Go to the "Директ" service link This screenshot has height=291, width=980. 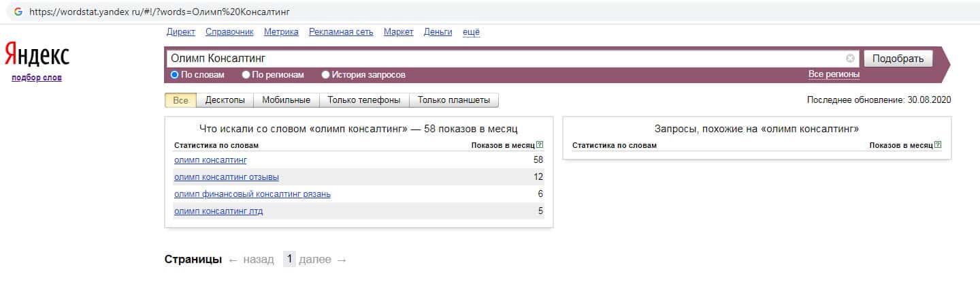[x=180, y=32]
